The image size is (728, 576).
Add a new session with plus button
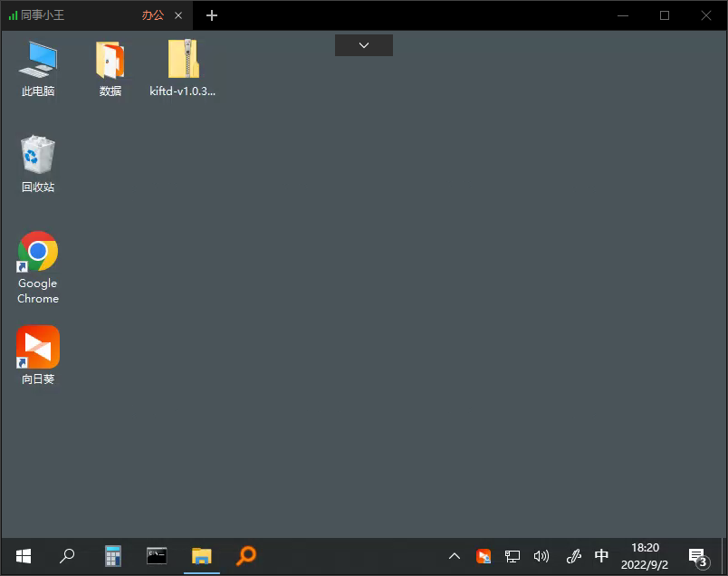click(212, 15)
